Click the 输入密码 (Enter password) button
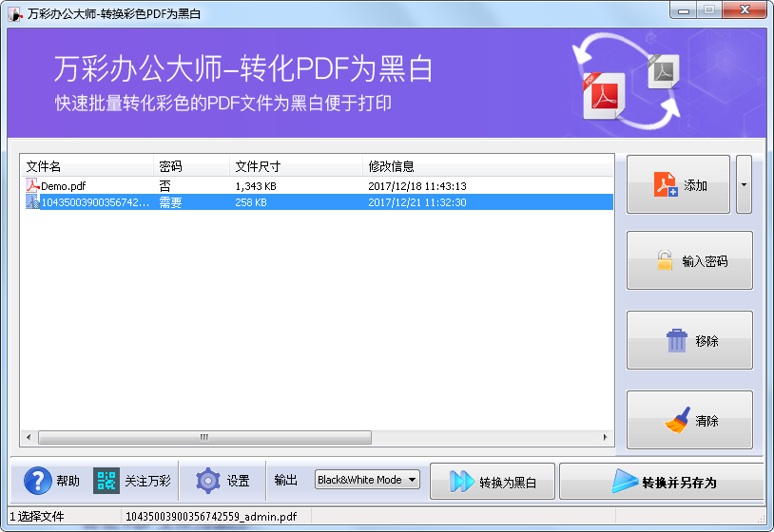 (x=689, y=260)
